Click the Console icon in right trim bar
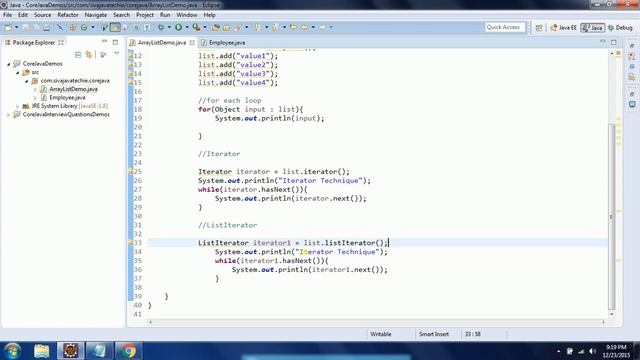This screenshot has height=360, width=640. point(632,104)
